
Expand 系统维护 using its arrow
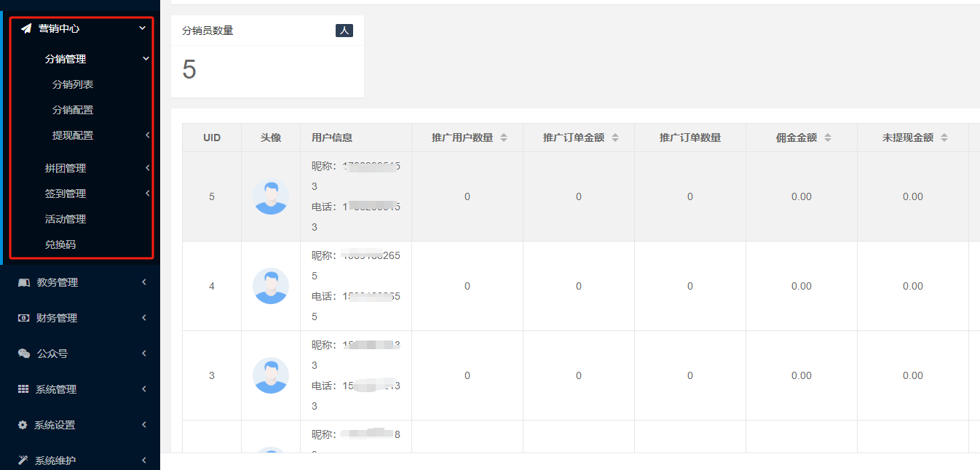pyautogui.click(x=144, y=461)
